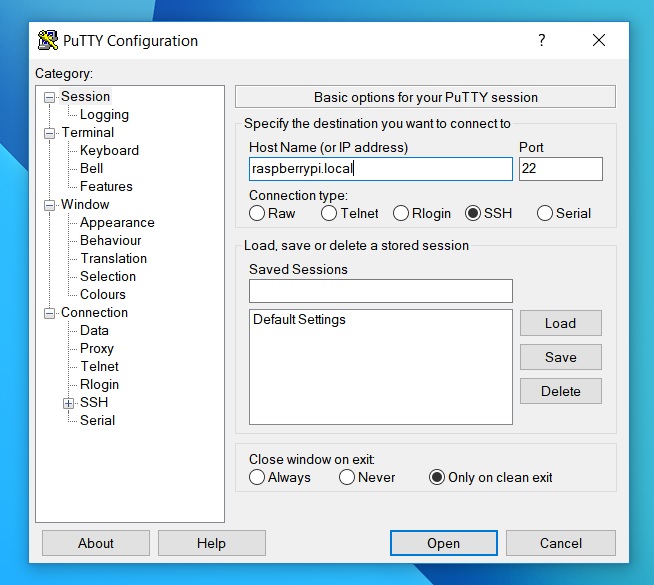Open the Selection settings category
Screen dimensions: 654x585
[x=108, y=276]
